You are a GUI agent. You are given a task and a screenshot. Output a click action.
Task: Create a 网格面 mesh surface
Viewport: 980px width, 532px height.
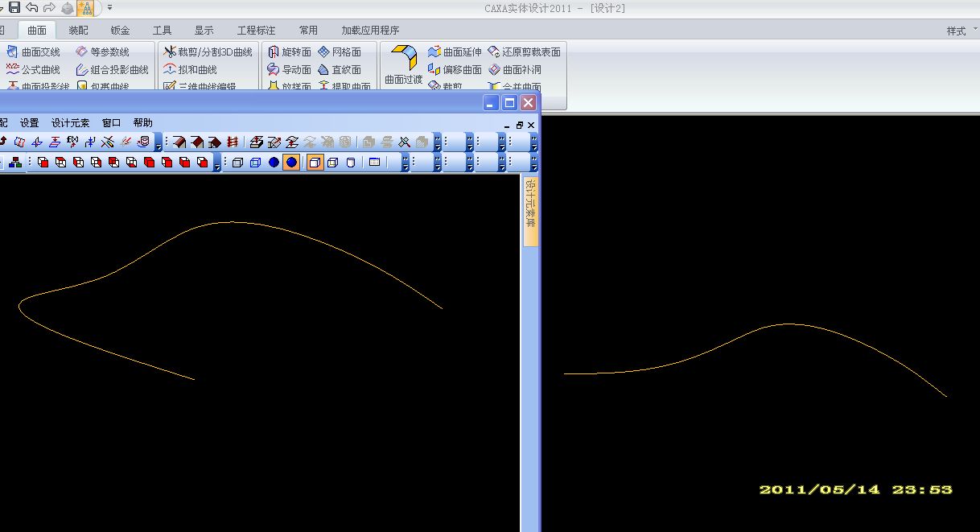340,52
